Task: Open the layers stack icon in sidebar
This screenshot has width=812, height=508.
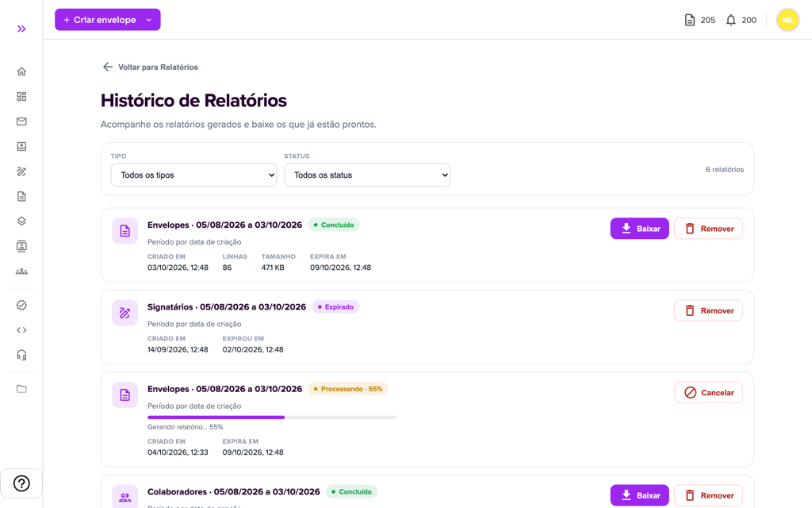Action: point(21,221)
